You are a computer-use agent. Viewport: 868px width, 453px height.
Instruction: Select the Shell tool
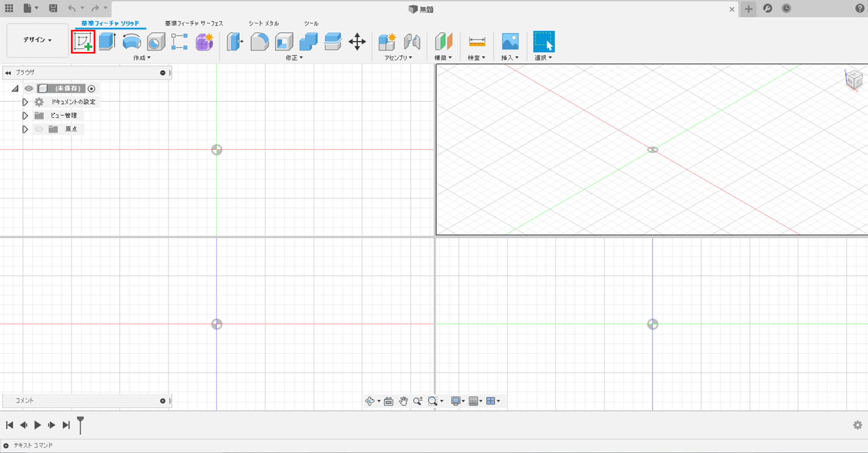284,42
